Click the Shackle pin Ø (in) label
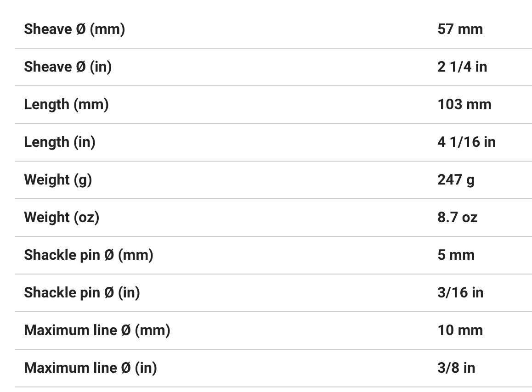Viewport: 532px width, 392px height. (x=82, y=292)
